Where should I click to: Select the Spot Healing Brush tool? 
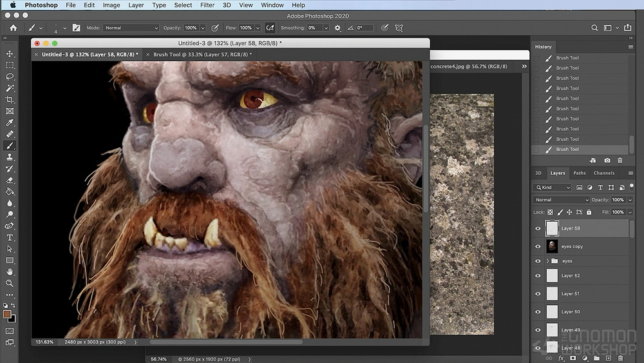click(10, 134)
